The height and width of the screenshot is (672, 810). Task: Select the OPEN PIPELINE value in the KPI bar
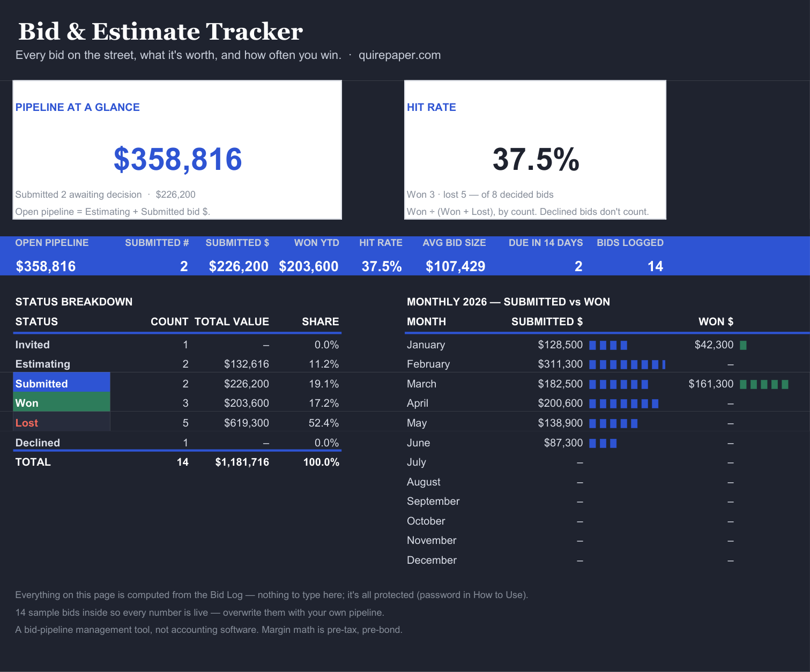tap(46, 266)
